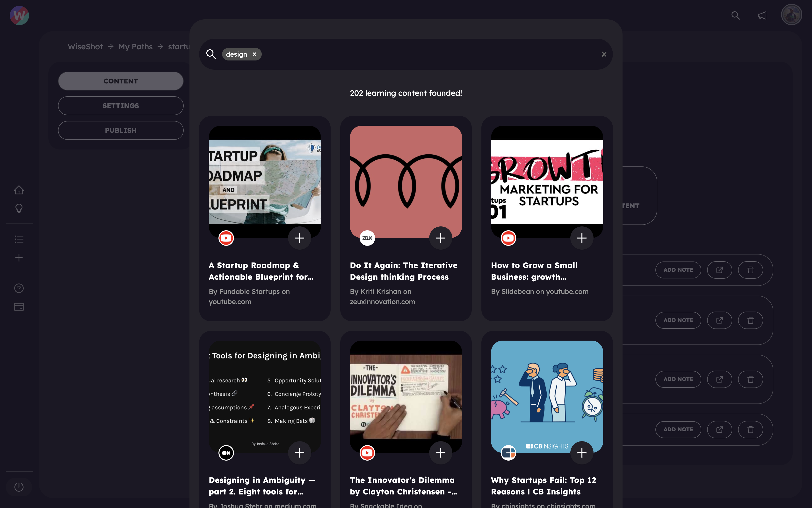Click title The Innovator's Dilemma by Clayton Christensen

pos(403,486)
